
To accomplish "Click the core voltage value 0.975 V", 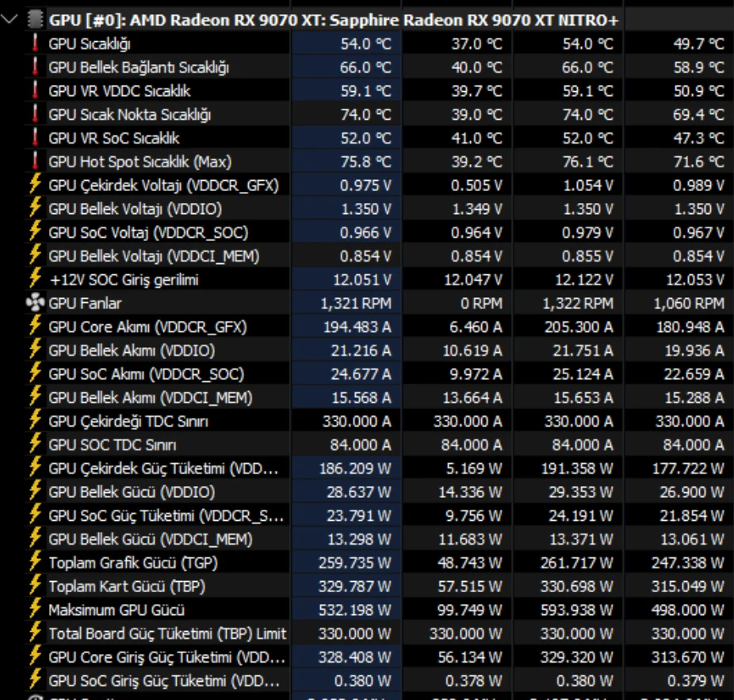I will pos(365,186).
